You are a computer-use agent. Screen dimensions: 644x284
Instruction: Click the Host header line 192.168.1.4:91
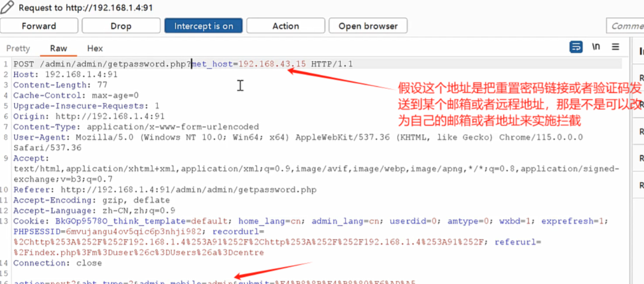point(65,75)
